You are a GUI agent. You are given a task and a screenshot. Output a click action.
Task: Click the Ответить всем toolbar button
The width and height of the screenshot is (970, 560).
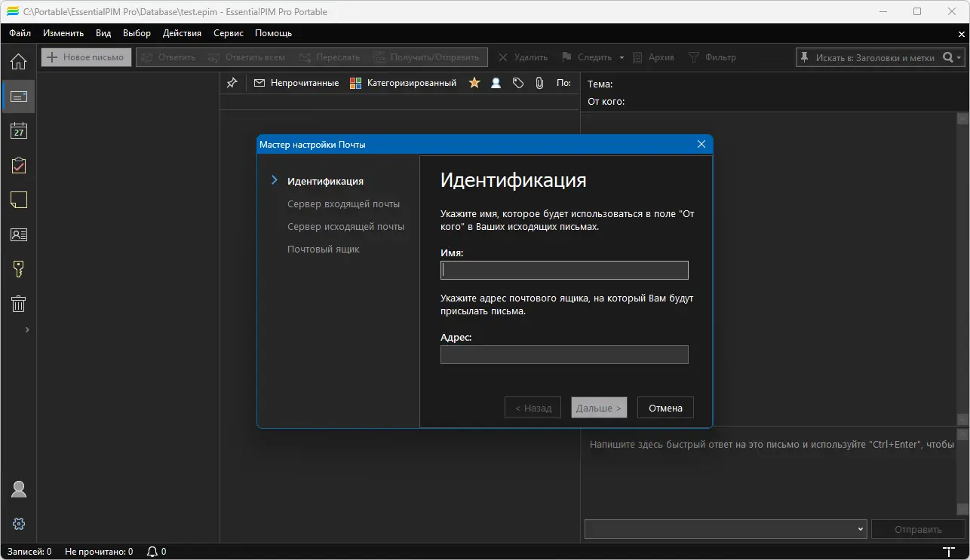(x=247, y=57)
